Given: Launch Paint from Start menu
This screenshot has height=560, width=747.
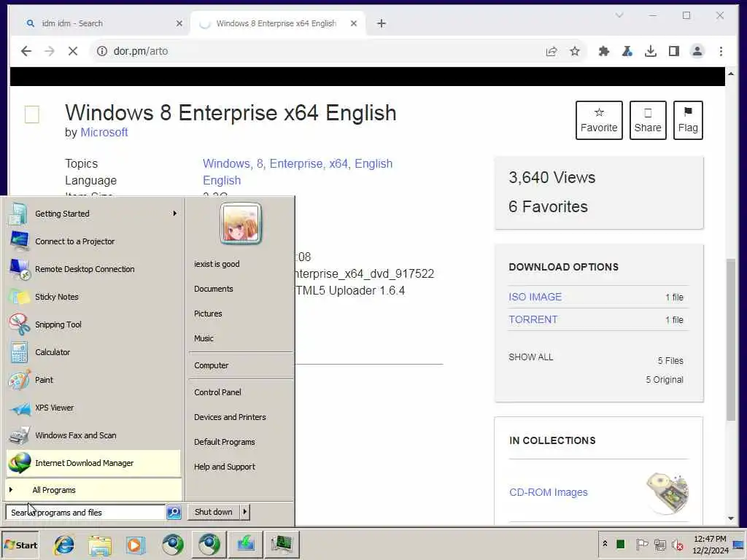Looking at the screenshot, I should (x=93, y=379).
